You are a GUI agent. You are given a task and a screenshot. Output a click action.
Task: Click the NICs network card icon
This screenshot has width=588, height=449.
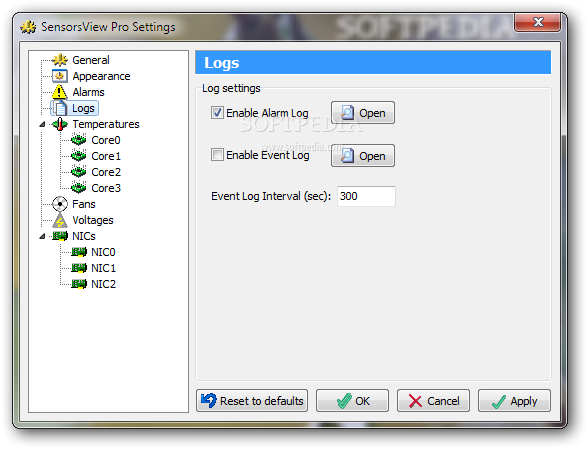tap(60, 236)
